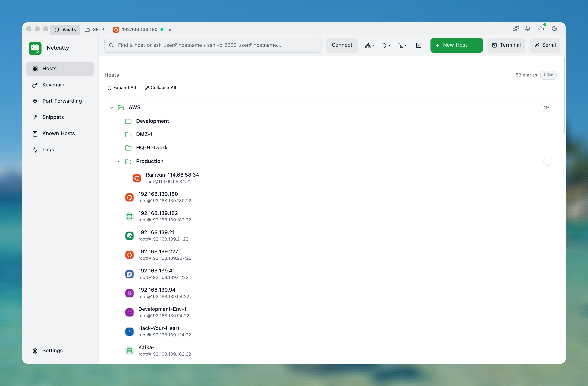Click the Kali icon for Hack-Your-Heart

(129, 331)
